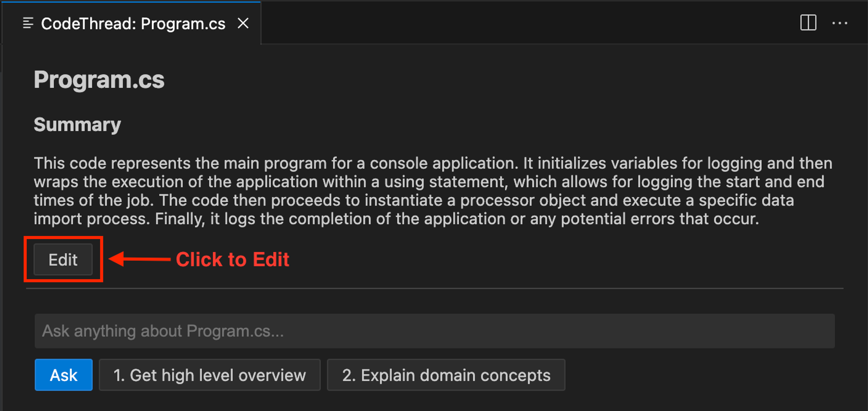Click the summary line starting "This code represents"
The image size is (868, 411).
point(433,163)
